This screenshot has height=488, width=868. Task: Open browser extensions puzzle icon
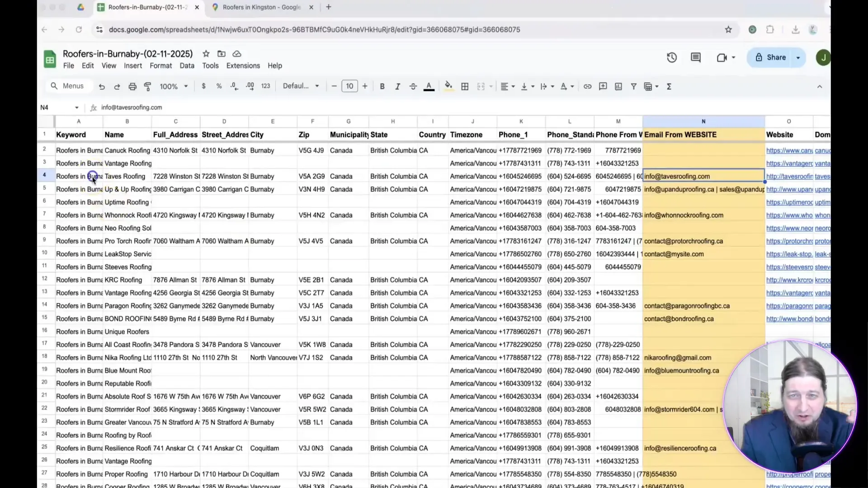pyautogui.click(x=770, y=29)
